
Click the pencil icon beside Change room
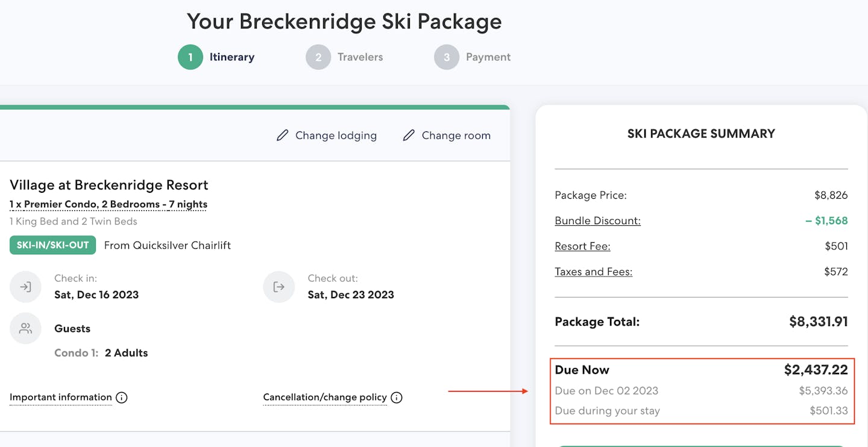click(409, 136)
